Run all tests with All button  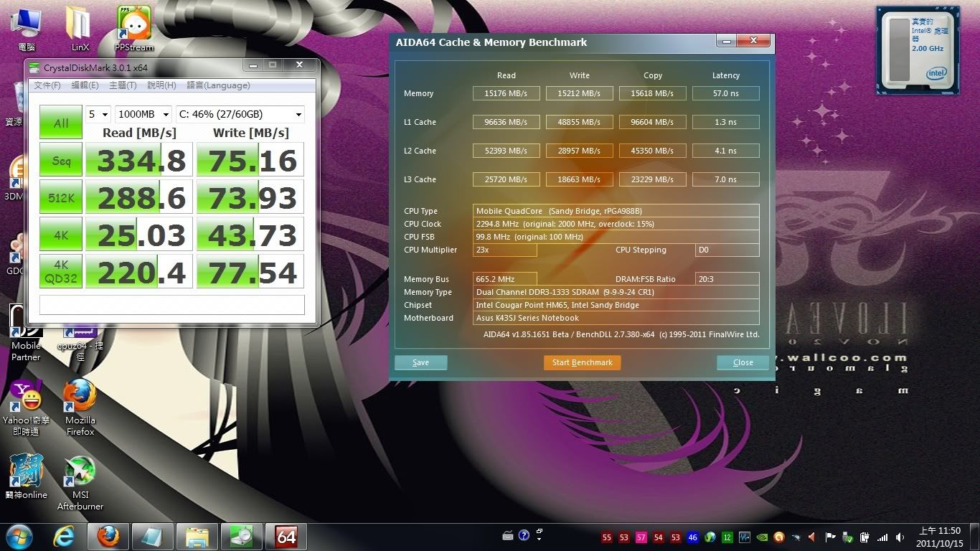(x=61, y=123)
